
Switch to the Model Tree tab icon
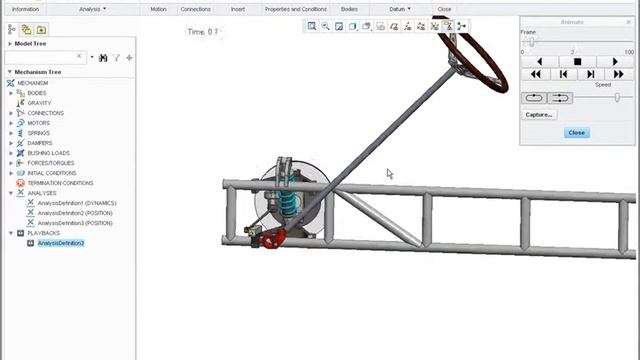coord(12,29)
